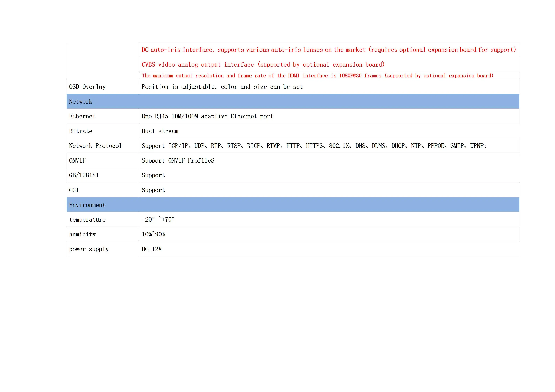Click the CGI row label
Screen dimensions: 555x392
click(74, 190)
